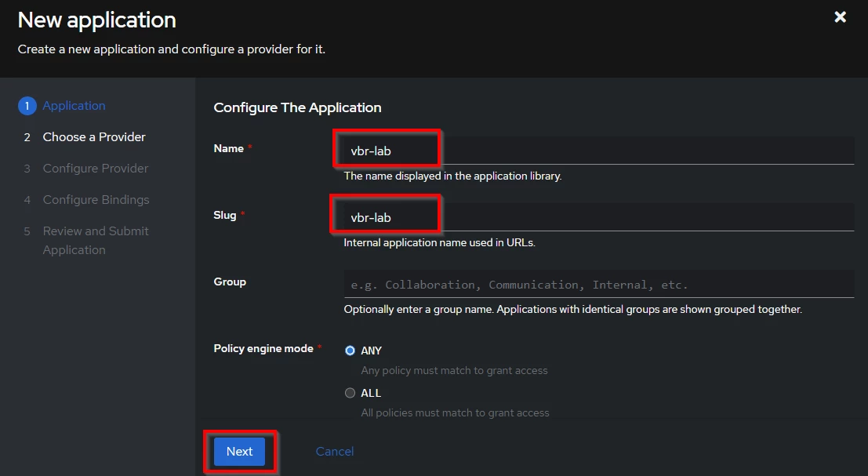Click the step 4 number icon
Screen dimensions: 868x476
pyautogui.click(x=27, y=200)
